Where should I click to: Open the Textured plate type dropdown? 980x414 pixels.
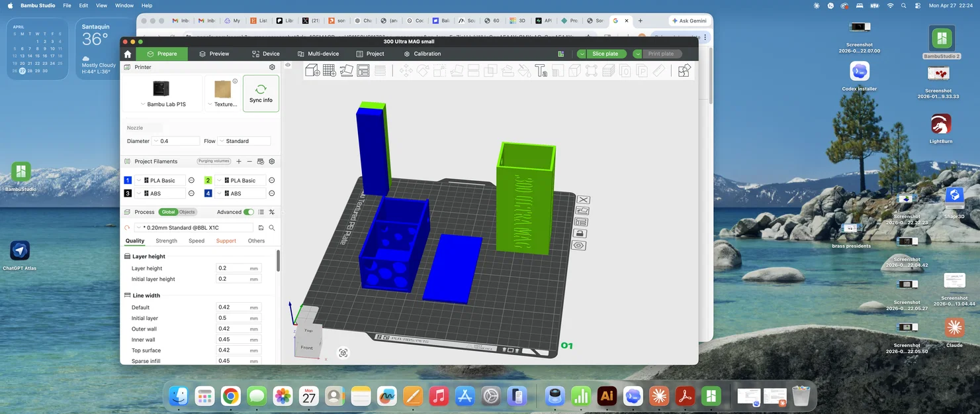click(x=222, y=104)
